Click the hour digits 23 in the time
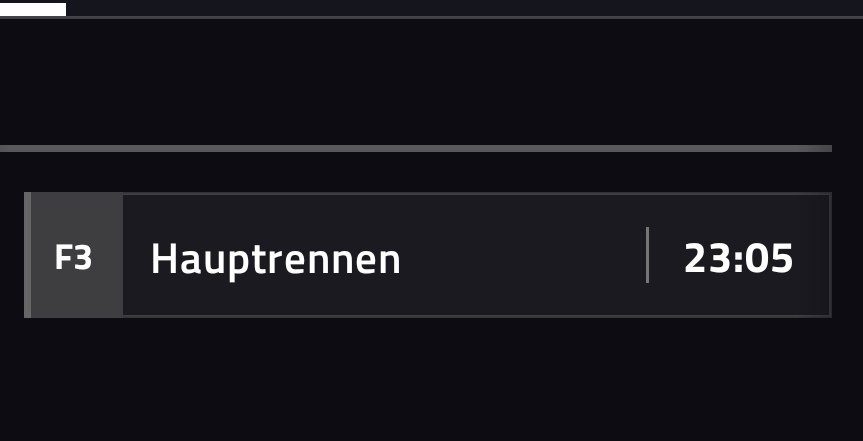 pos(707,259)
